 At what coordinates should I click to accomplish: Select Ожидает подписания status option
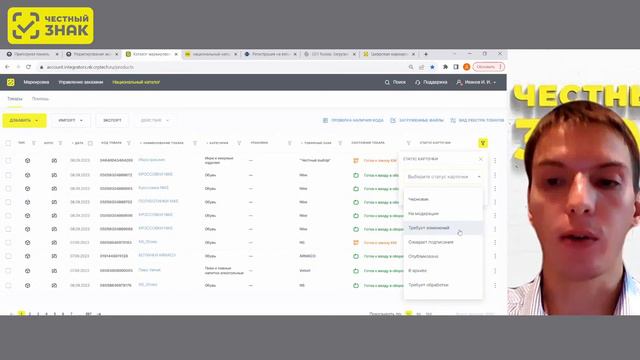click(443, 242)
